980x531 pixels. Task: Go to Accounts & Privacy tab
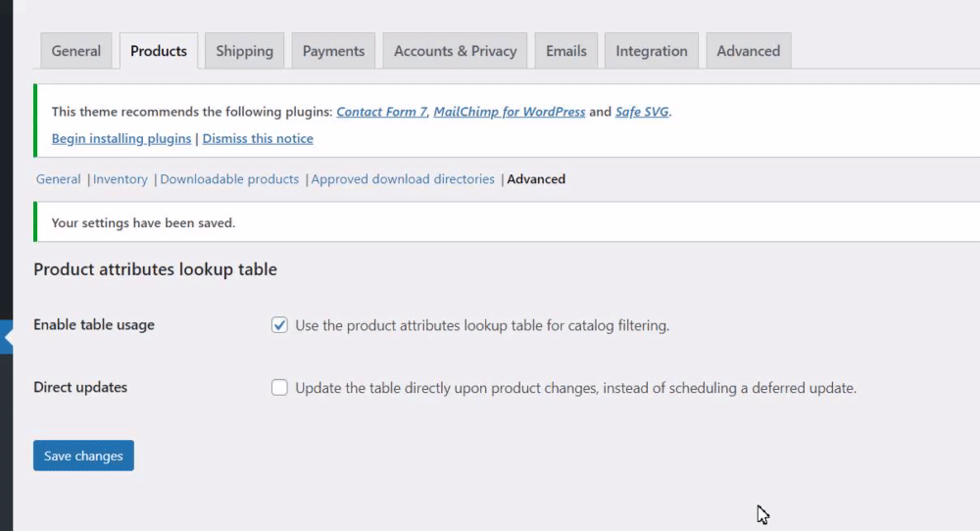click(455, 51)
